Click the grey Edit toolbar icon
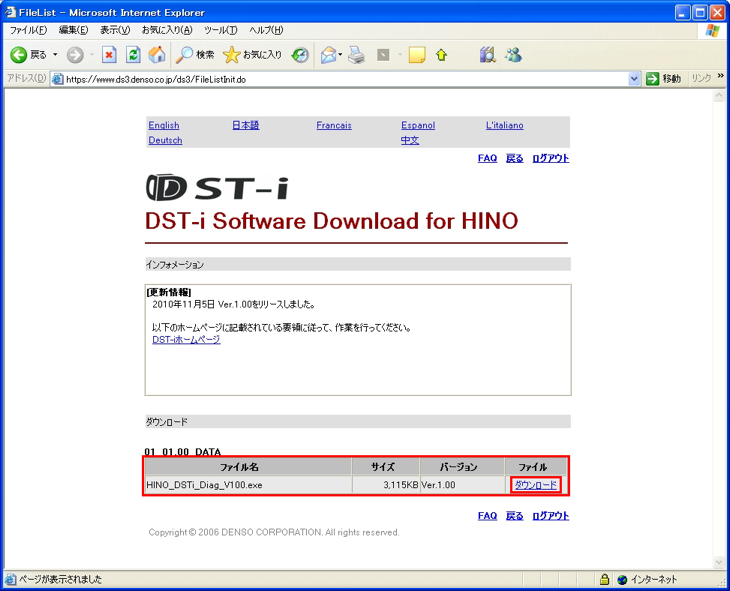This screenshot has width=730, height=591. [383, 55]
